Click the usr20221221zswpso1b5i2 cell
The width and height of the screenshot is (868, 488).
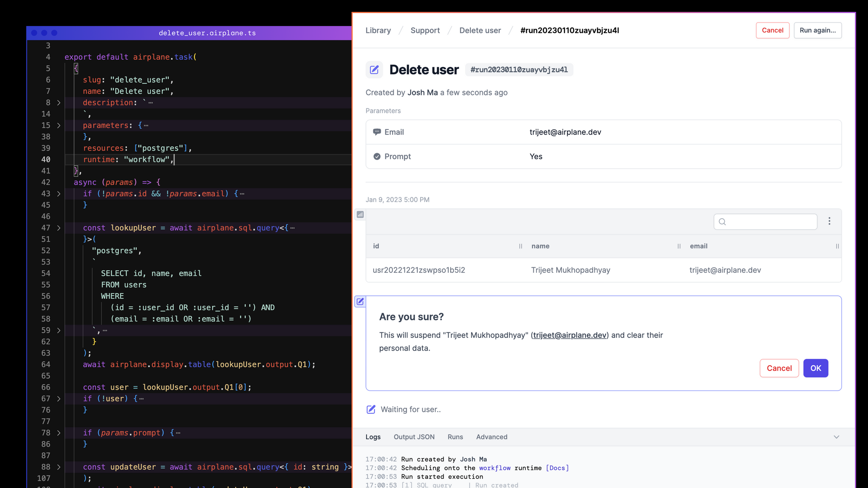click(419, 270)
